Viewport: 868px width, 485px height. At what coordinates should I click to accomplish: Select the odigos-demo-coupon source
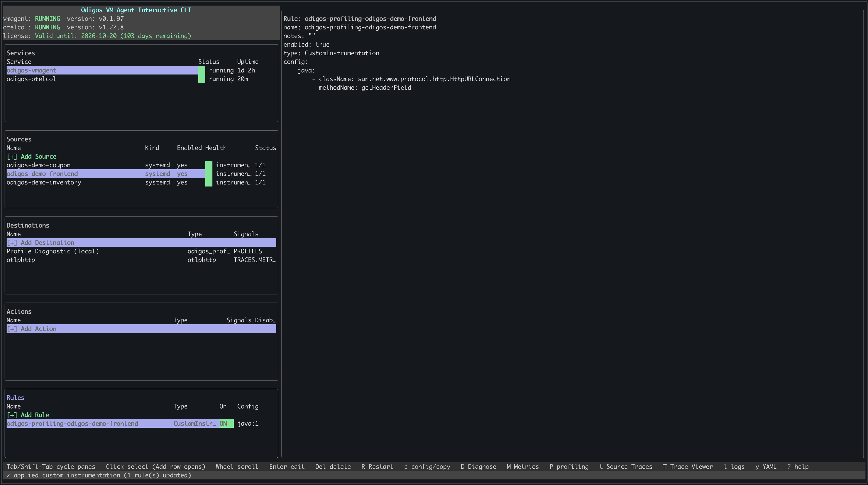coord(141,165)
